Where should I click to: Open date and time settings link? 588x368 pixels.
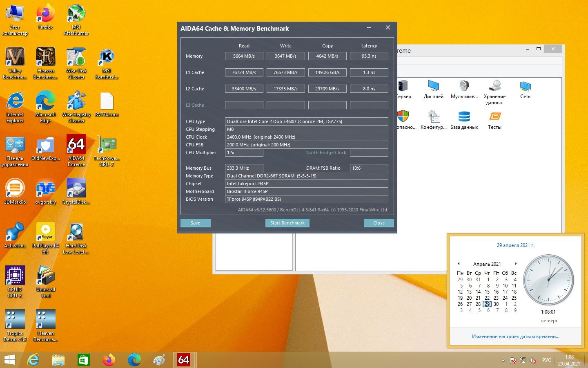(x=516, y=337)
